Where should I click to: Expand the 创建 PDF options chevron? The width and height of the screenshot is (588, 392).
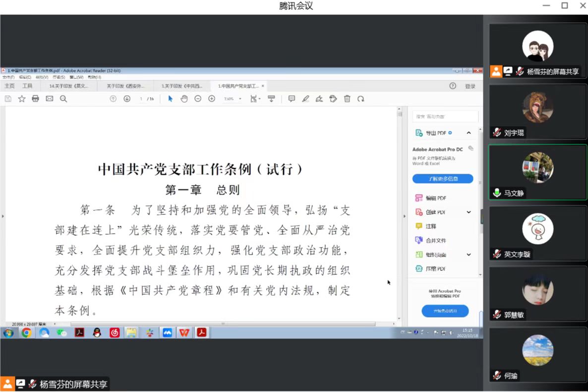(469, 212)
